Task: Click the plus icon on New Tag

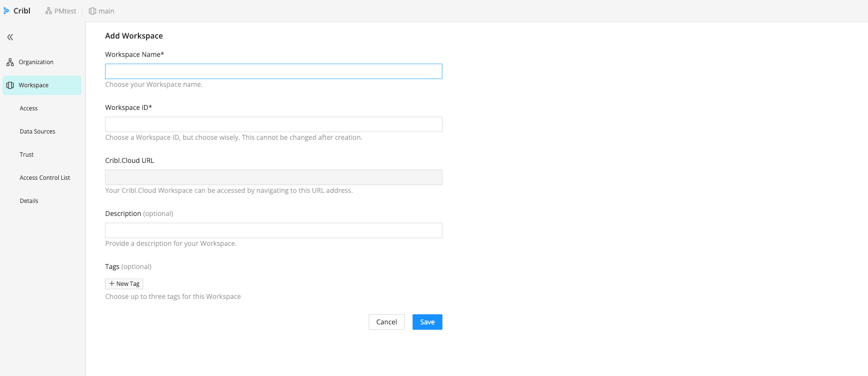Action: pos(112,284)
